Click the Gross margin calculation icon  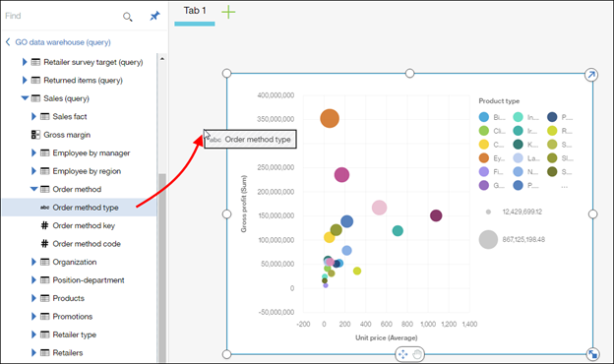35,135
